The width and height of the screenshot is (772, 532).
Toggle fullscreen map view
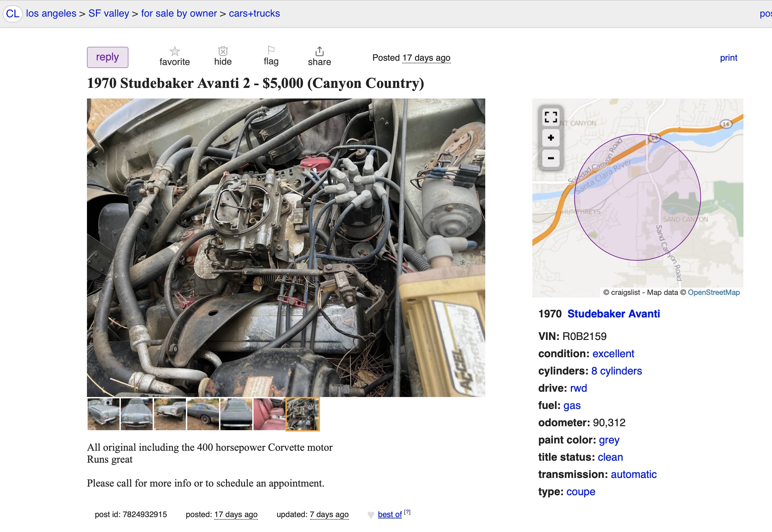pos(551,117)
